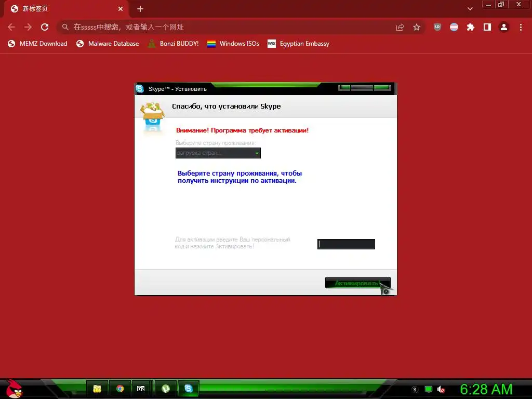
Task: Click the Angry Birds start button
Action: click(x=14, y=389)
